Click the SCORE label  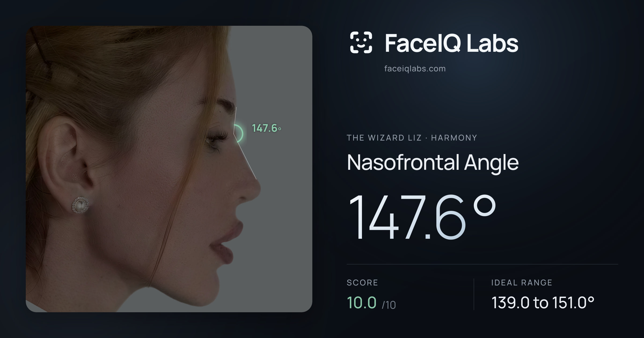362,282
